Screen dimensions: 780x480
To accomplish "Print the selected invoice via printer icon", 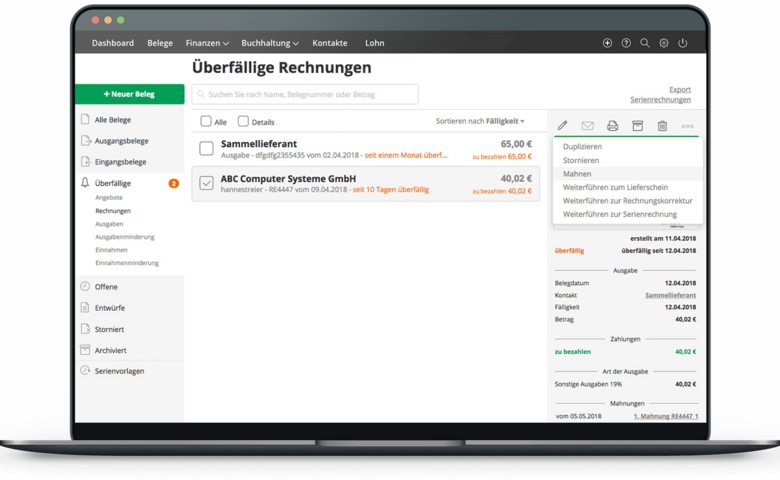I will coord(613,126).
